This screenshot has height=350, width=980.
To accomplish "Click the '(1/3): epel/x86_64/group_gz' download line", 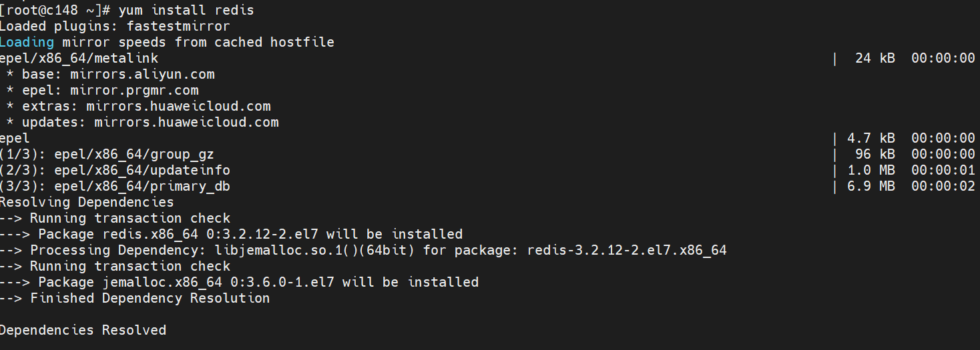I will click(x=107, y=154).
